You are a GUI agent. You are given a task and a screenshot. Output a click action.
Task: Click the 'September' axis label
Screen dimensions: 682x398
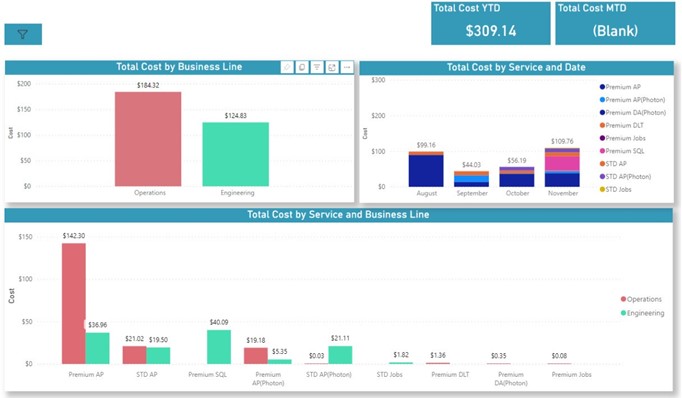click(x=472, y=193)
